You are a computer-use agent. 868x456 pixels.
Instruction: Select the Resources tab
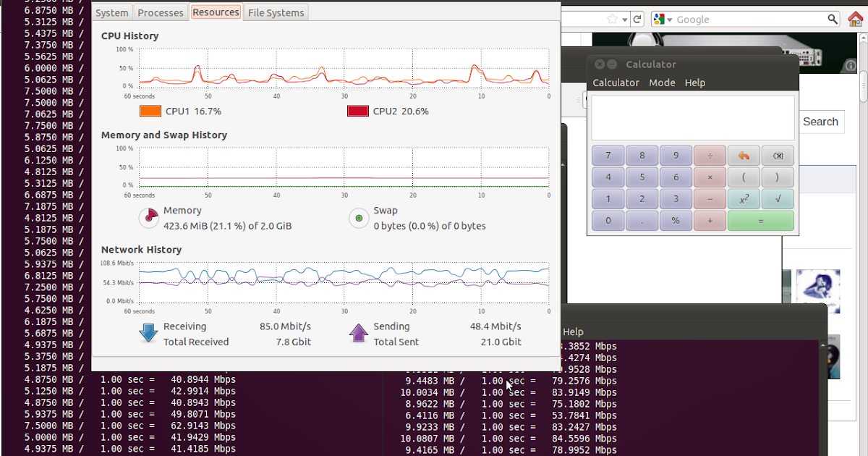coord(216,12)
